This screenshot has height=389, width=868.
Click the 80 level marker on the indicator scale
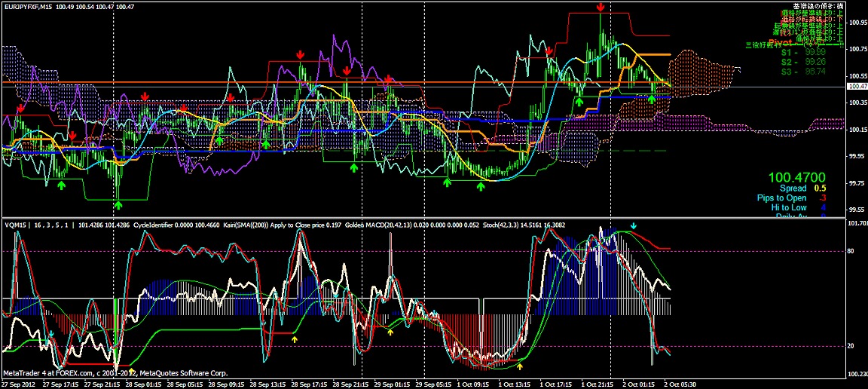pyautogui.click(x=851, y=250)
